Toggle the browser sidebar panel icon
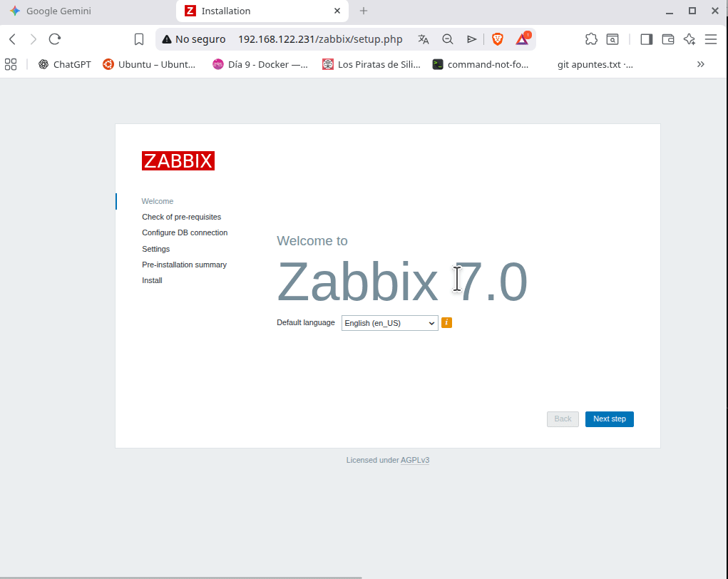Screen dimensions: 728x579 pos(646,39)
